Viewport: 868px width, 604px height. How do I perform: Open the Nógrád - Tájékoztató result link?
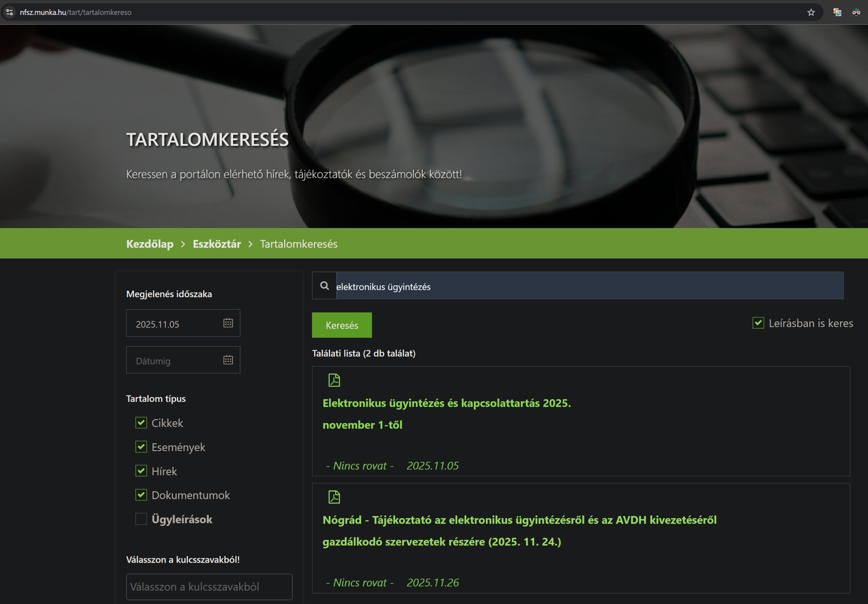point(519,520)
